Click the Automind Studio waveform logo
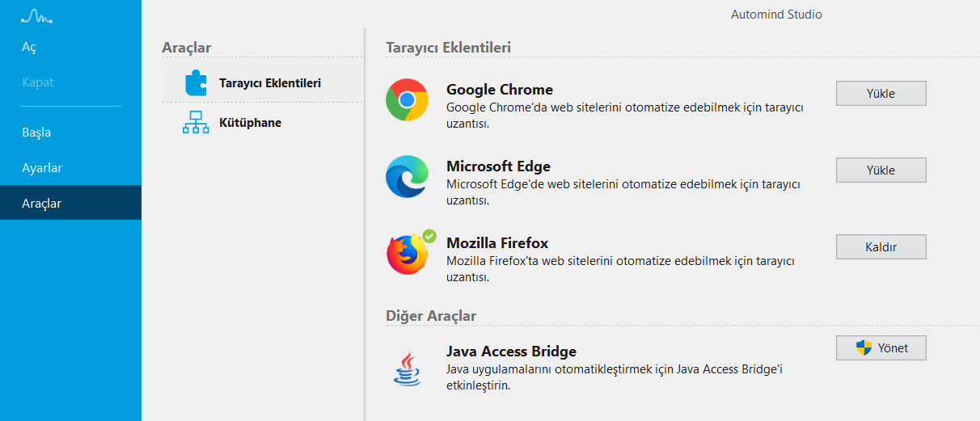980x421 pixels. [x=36, y=16]
